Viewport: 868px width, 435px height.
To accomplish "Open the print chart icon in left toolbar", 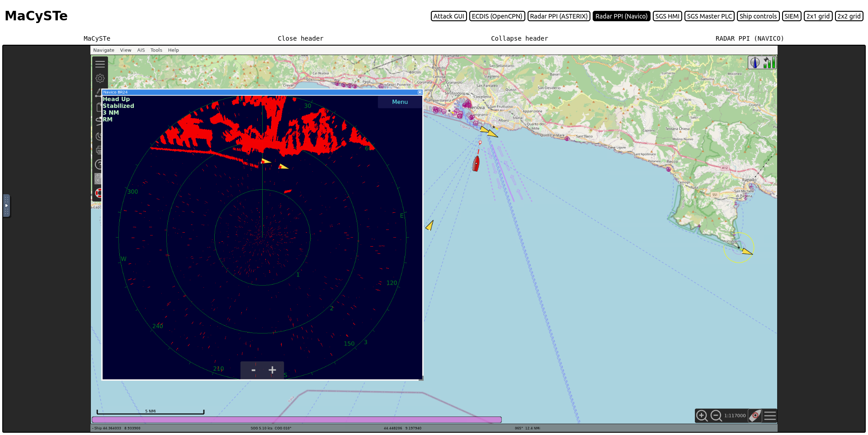I will (x=99, y=150).
